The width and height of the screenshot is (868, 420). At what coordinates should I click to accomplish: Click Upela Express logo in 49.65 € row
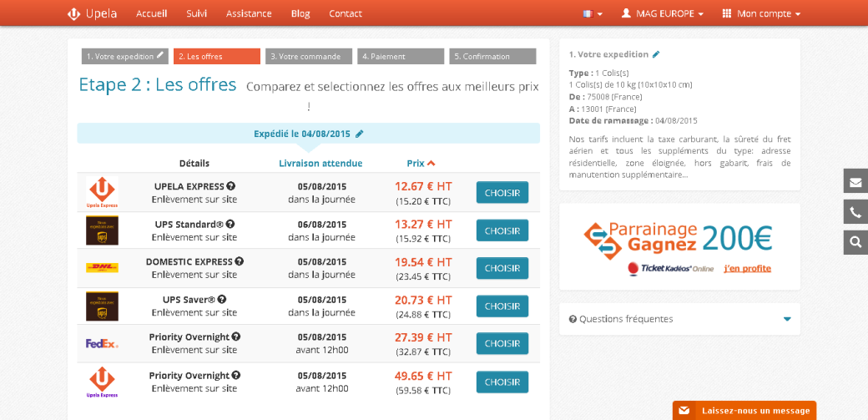click(x=102, y=382)
